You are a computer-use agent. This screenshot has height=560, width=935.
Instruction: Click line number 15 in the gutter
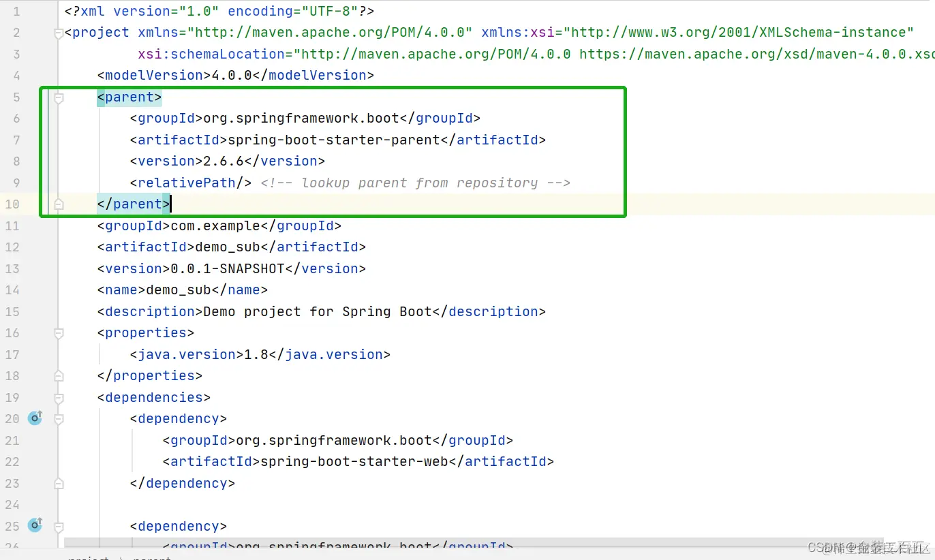tap(12, 311)
